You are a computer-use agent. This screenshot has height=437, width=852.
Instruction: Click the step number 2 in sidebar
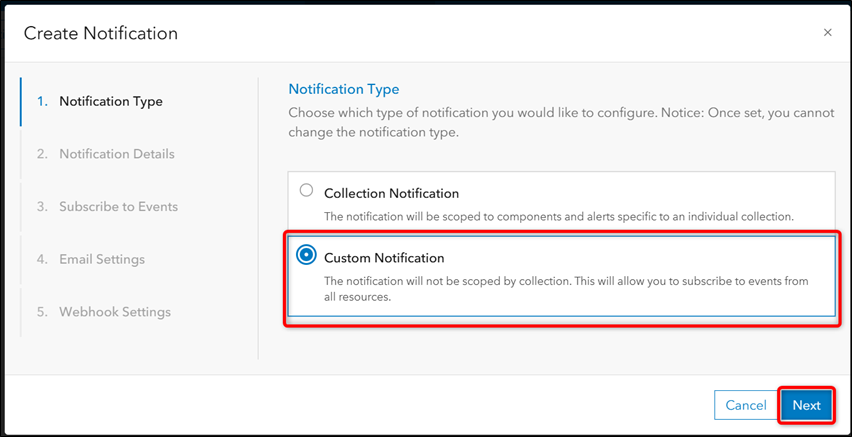tap(42, 154)
